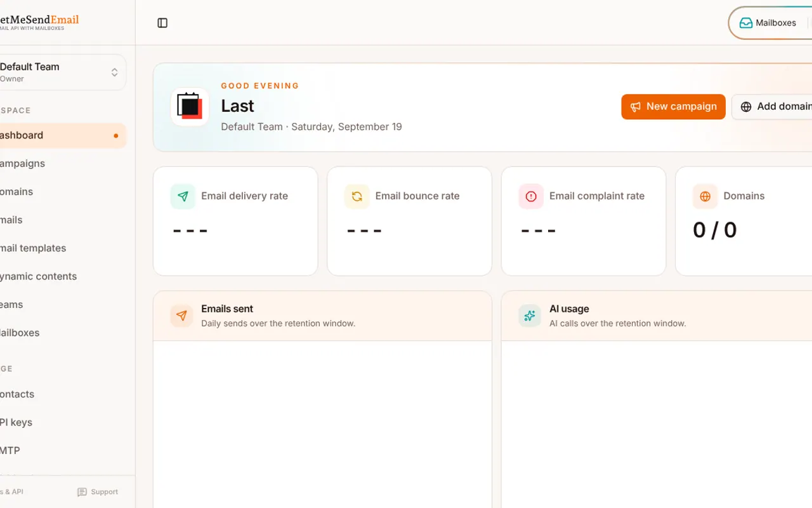Click the Mailboxes inbox icon in header
Viewport: 812px width, 508px height.
tap(746, 23)
